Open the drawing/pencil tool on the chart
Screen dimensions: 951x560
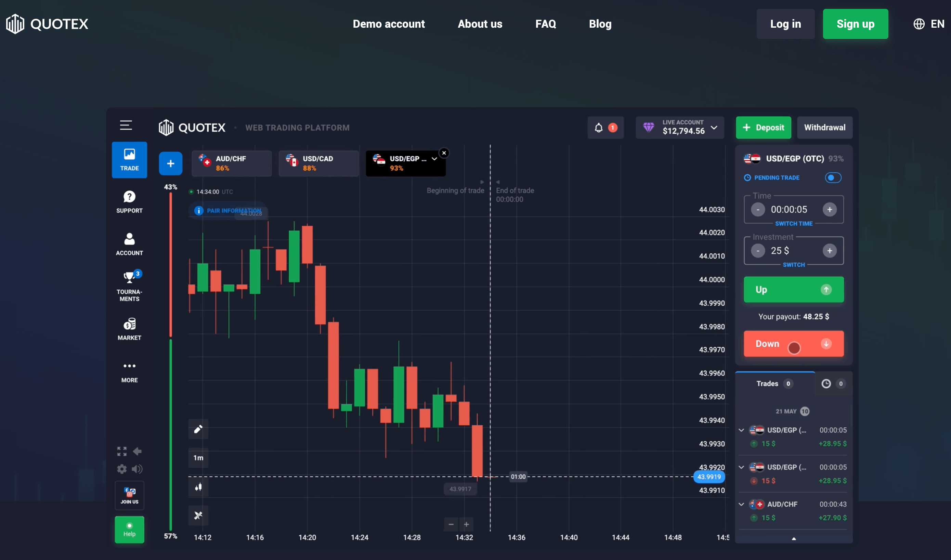(198, 429)
